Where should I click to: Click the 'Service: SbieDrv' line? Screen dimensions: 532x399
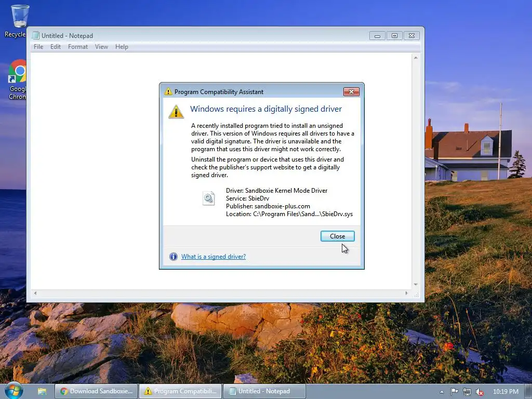pos(247,198)
